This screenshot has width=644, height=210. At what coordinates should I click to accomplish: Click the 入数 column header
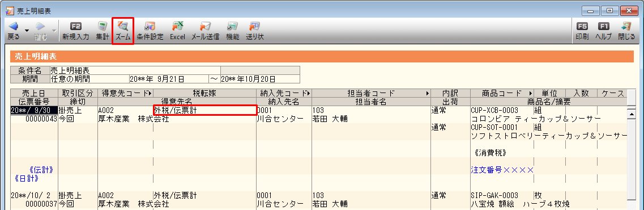(x=581, y=94)
